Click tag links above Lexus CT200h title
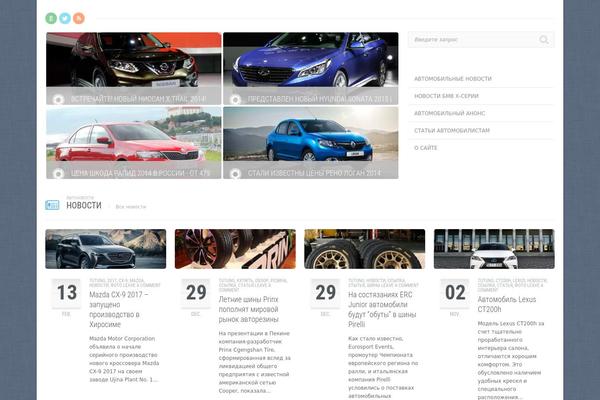The height and width of the screenshot is (400, 600). (513, 285)
